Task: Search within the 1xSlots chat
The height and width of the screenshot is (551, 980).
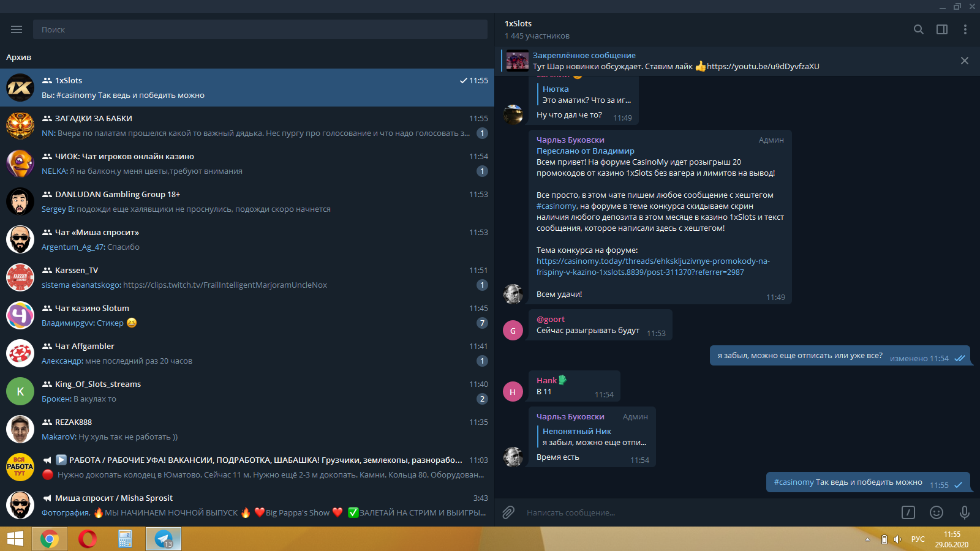Action: [x=918, y=29]
